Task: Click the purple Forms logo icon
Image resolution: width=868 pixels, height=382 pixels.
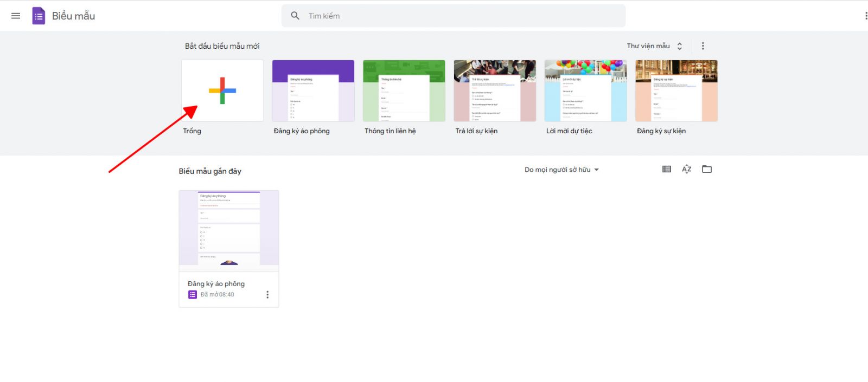Action: point(39,16)
